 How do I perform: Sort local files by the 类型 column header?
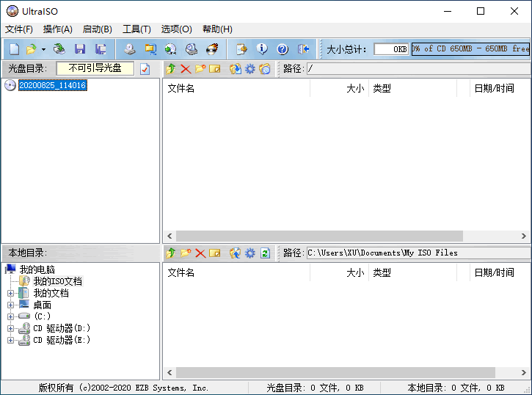coord(413,273)
